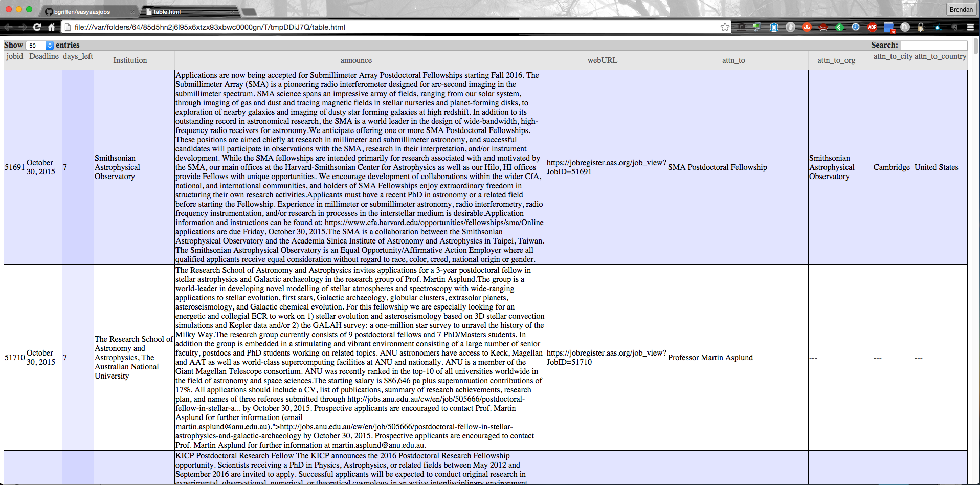Sort table by the jobid column header
980x485 pixels.
15,60
